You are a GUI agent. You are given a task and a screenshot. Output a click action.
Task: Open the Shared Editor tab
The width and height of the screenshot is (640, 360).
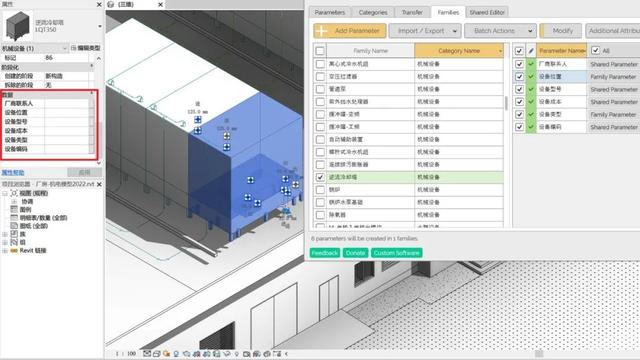click(x=487, y=12)
